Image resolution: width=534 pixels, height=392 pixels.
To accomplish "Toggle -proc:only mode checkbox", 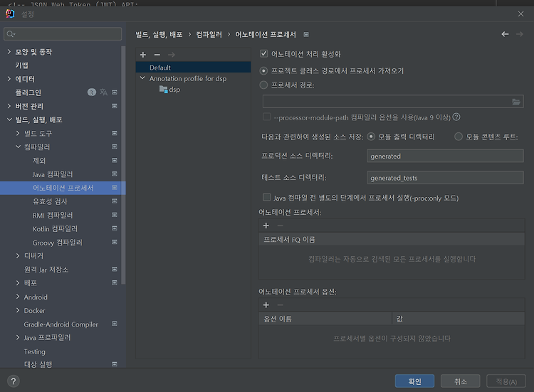I will pos(267,197).
